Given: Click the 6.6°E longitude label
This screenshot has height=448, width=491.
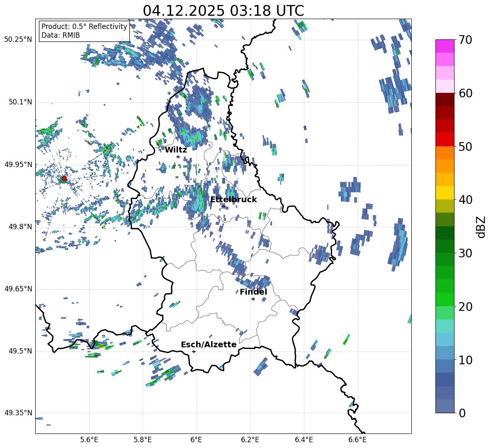Looking at the screenshot, I should (357, 440).
